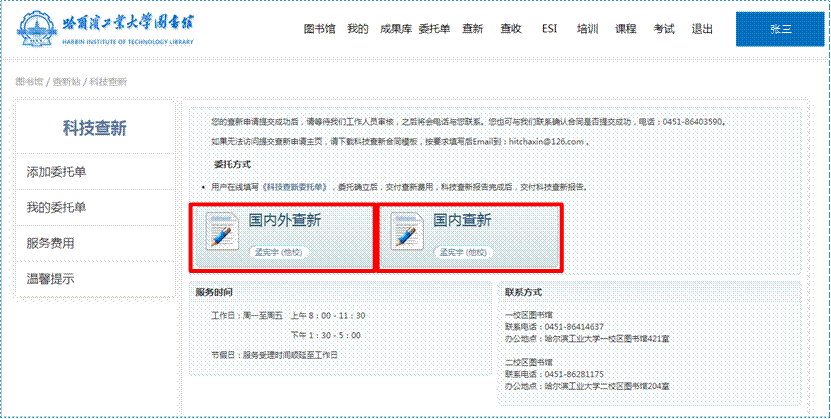The image size is (831, 419).
Task: Go to 成果库 in the navigation bar
Action: [x=396, y=29]
